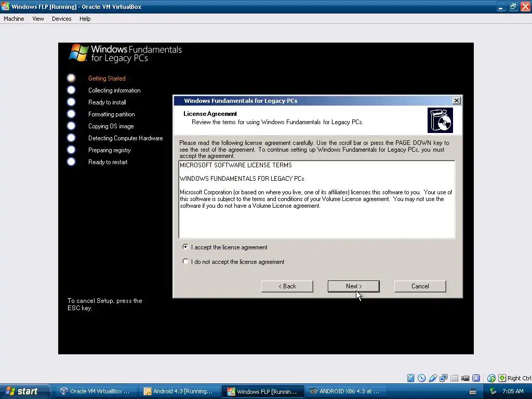The height and width of the screenshot is (399, 532).
Task: Click inside the license terms text box
Action: pyautogui.click(x=316, y=199)
